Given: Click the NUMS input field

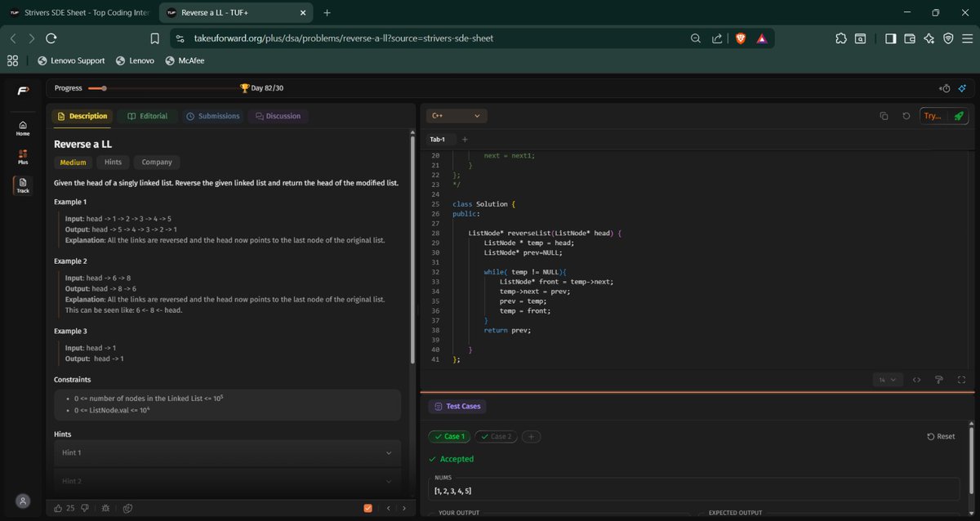Looking at the screenshot, I should (693, 490).
